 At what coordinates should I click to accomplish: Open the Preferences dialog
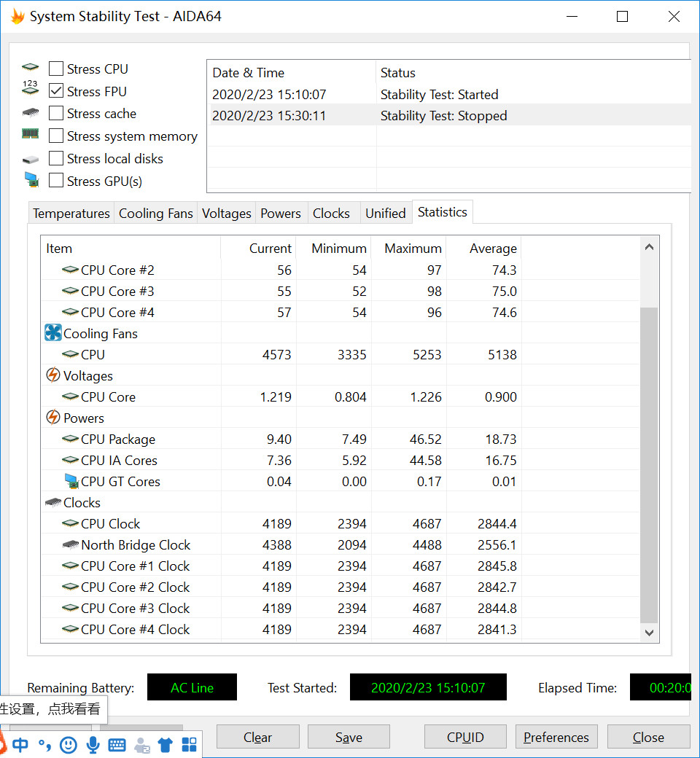pos(556,737)
